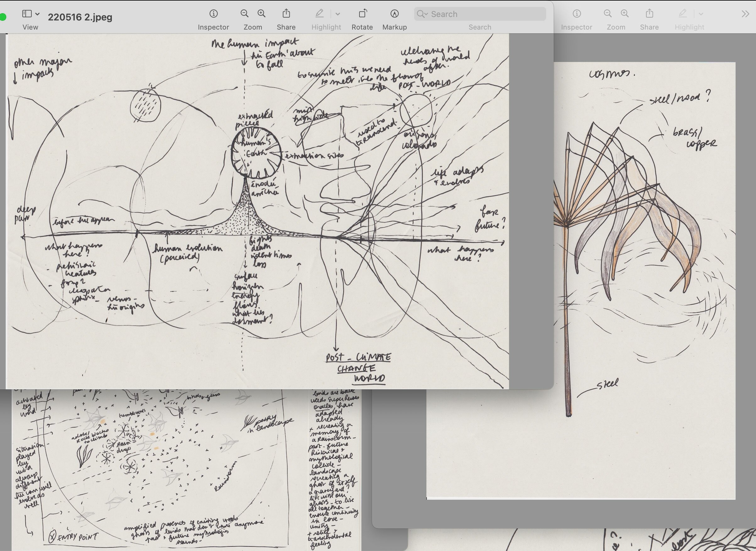The width and height of the screenshot is (756, 551).
Task: Zoom out in the background Preview window
Action: [x=607, y=14]
